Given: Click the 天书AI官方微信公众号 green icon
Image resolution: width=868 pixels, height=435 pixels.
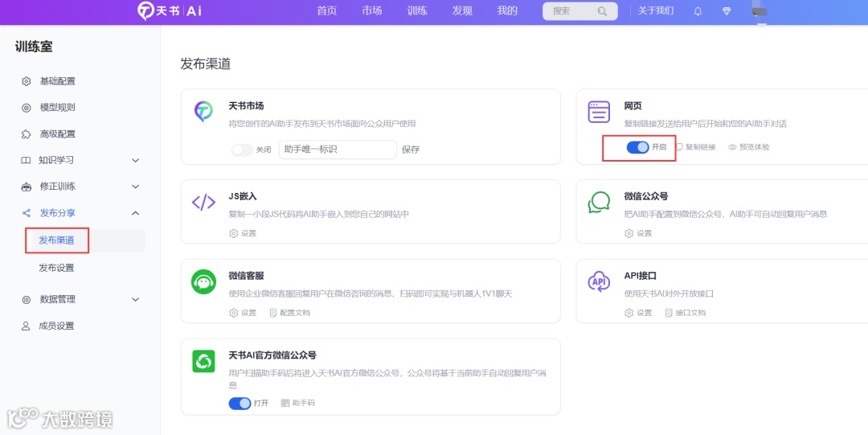Looking at the screenshot, I should click(203, 361).
